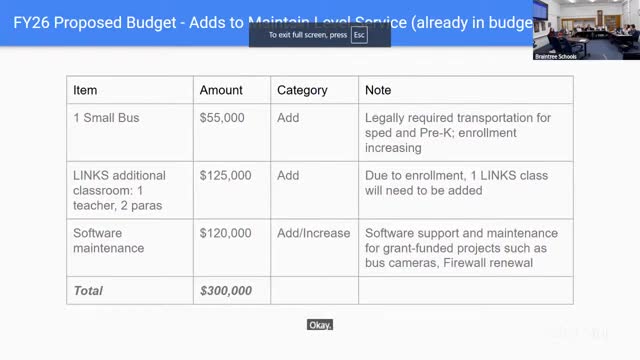
Task: Click the 'Software maintenance' item cell
Action: 130,248
